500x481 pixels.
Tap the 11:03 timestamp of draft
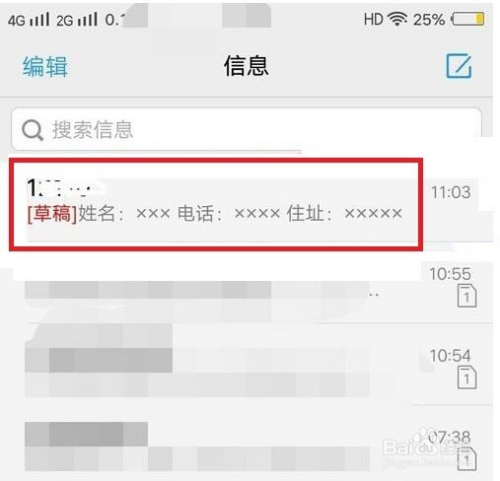coord(451,192)
